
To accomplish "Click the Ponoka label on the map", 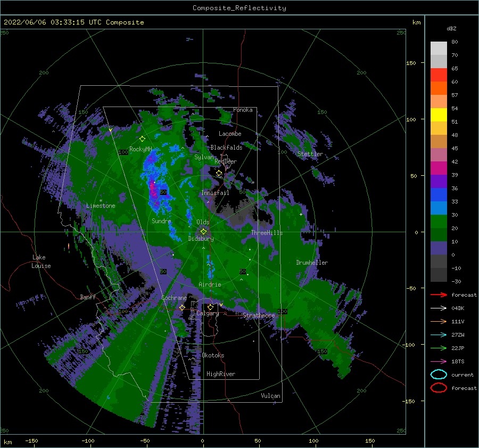I will (243, 110).
